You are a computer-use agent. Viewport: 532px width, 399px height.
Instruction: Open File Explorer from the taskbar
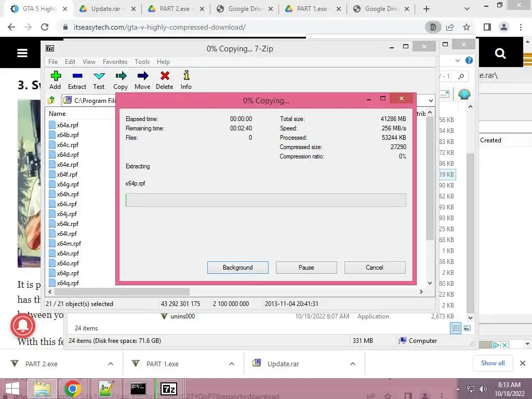[42, 389]
